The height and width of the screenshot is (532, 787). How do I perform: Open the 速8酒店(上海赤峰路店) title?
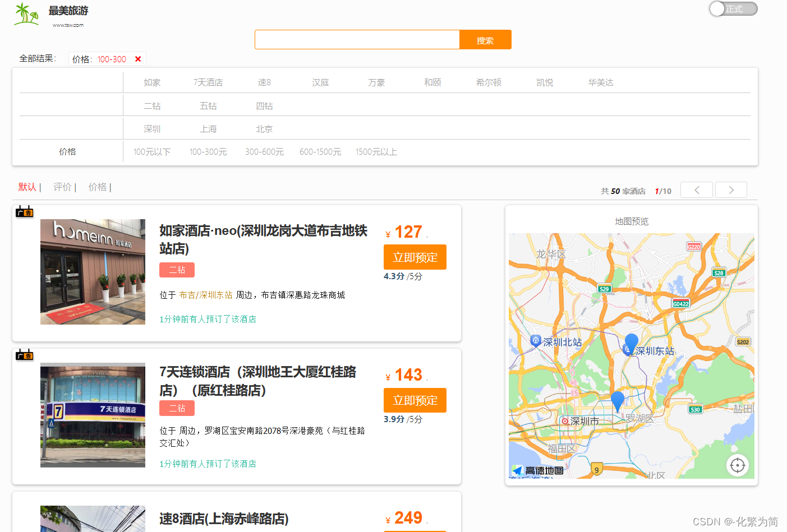click(x=224, y=519)
